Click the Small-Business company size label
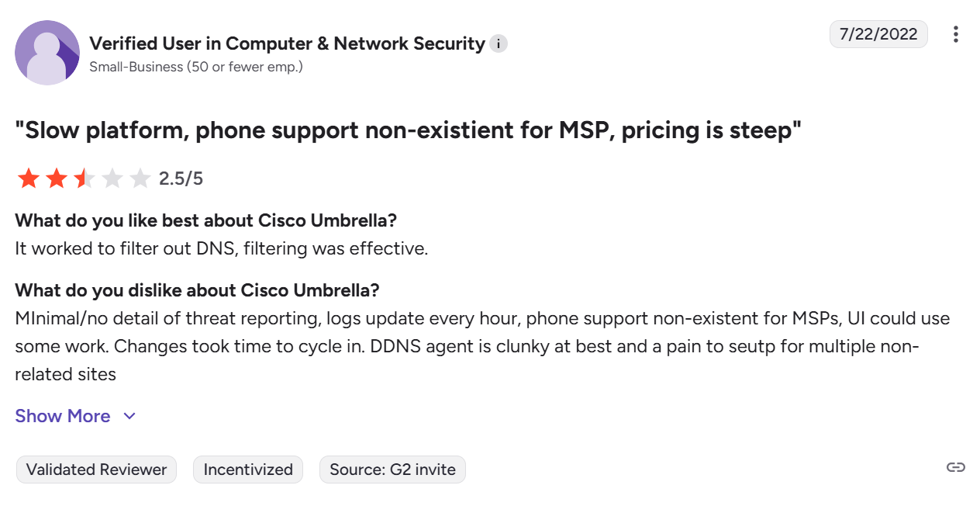Viewport: 980px width, 506px height. click(195, 67)
